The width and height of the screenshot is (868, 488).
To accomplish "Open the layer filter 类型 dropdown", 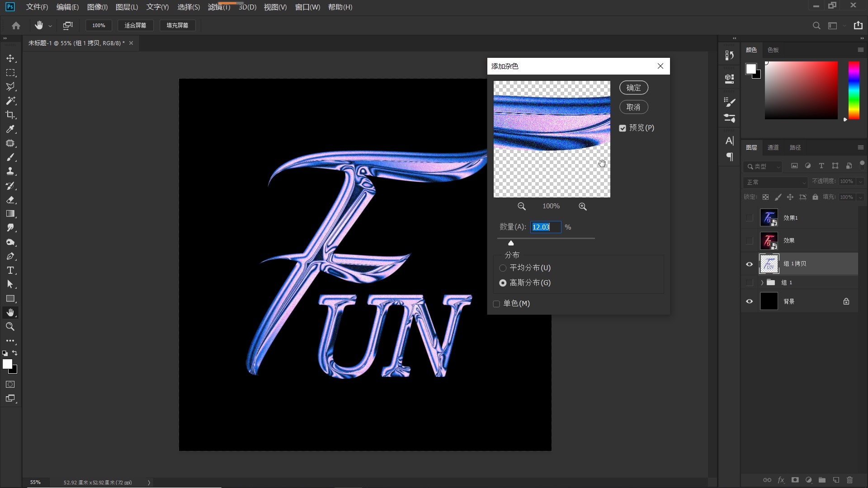I will 763,167.
